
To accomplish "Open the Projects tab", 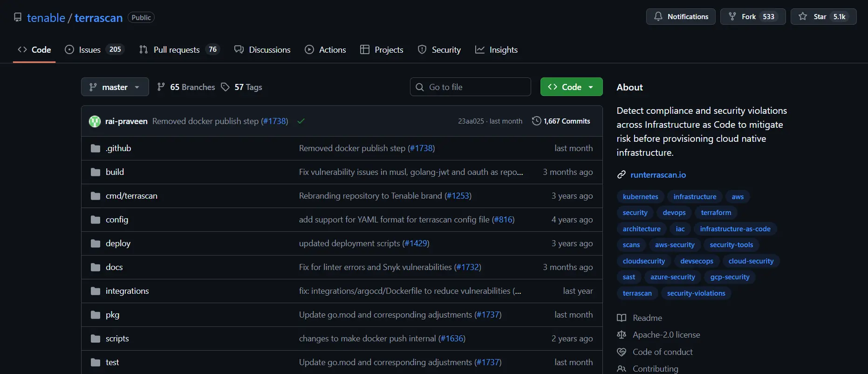I will click(x=382, y=50).
